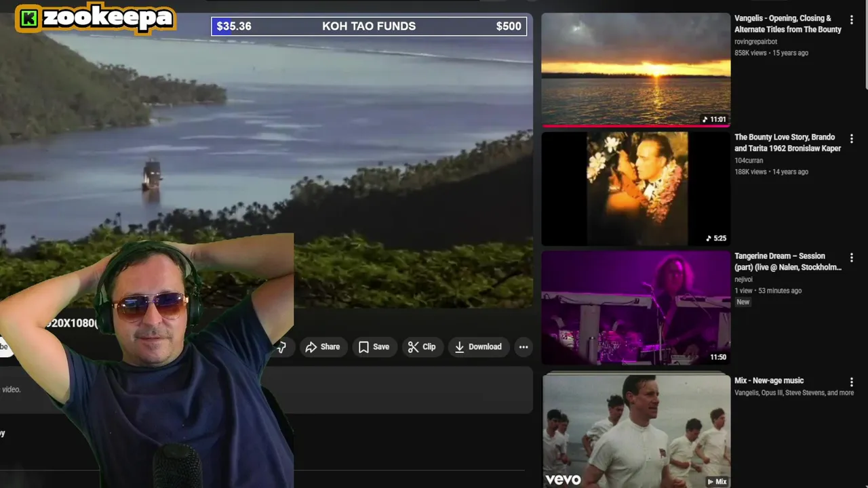
Task: Open title Tangerine Dream – Session (part)
Action: [x=788, y=262]
